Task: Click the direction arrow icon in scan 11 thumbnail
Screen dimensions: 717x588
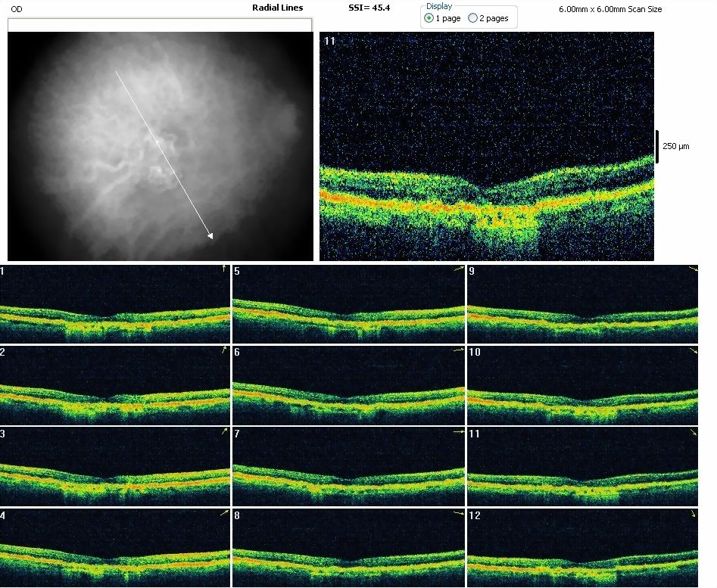Action: pos(693,432)
